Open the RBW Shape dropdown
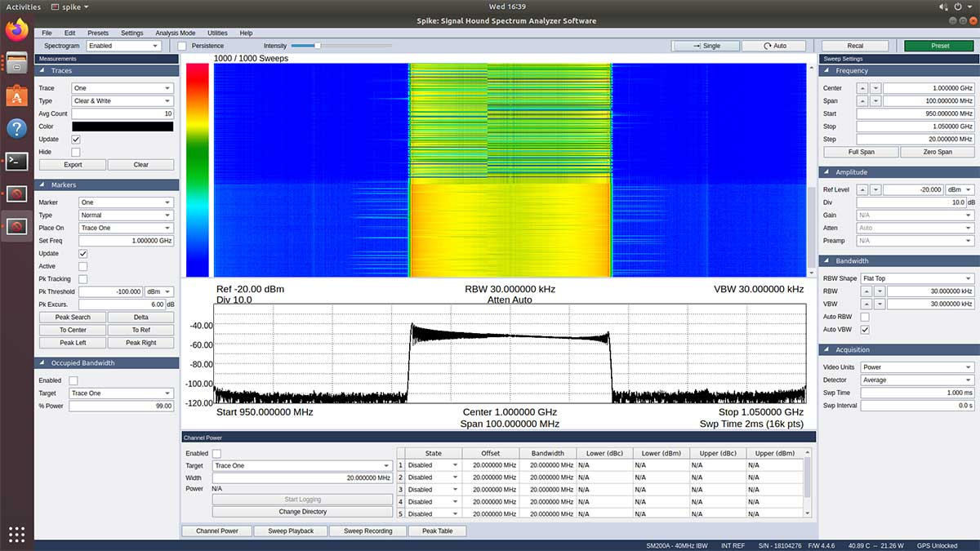The height and width of the screenshot is (551, 980). tap(915, 278)
